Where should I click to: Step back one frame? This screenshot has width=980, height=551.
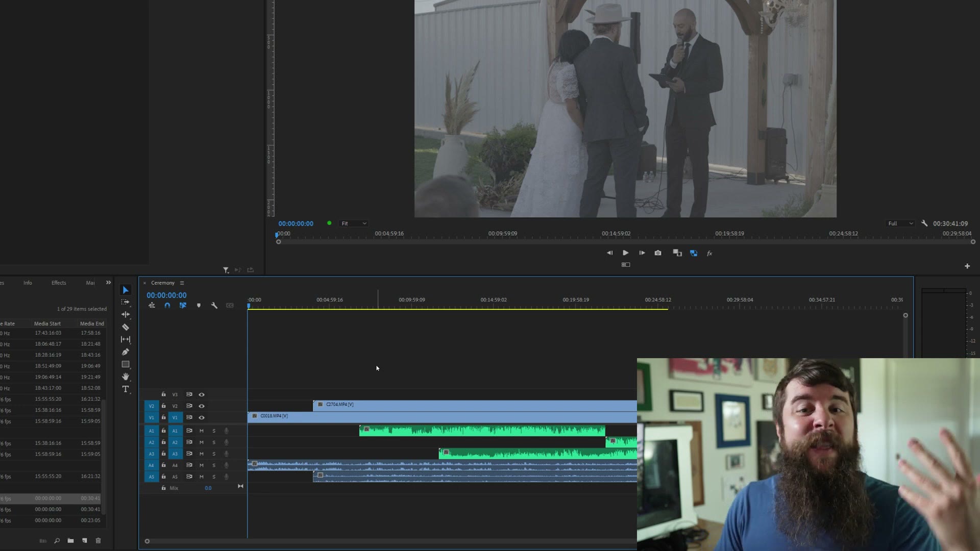click(609, 253)
